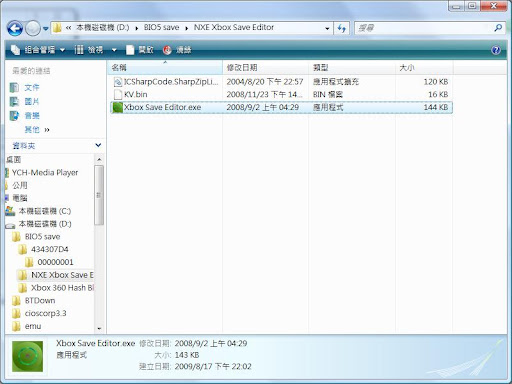512x384 pixels.
Task: Go back with the blue back arrow
Action: tap(15, 28)
